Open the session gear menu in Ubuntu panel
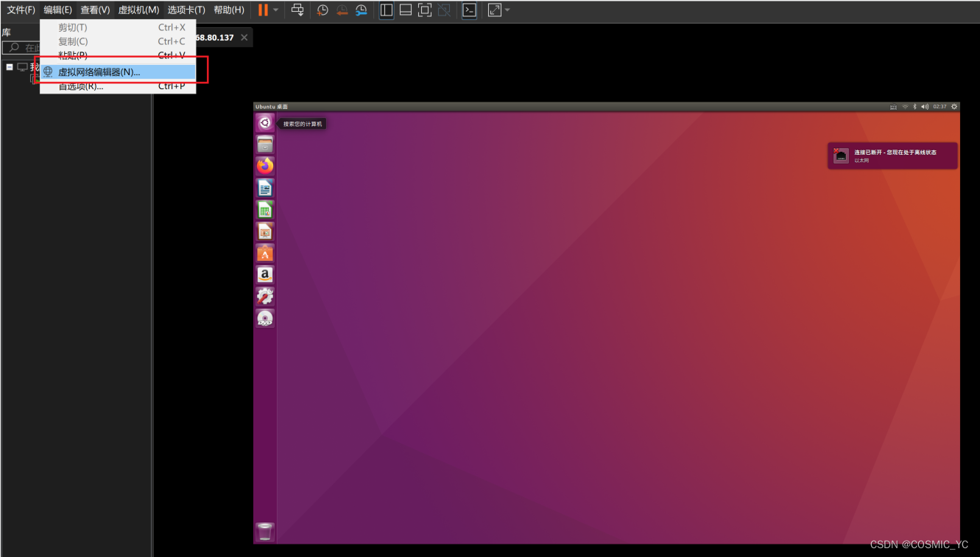 955,107
